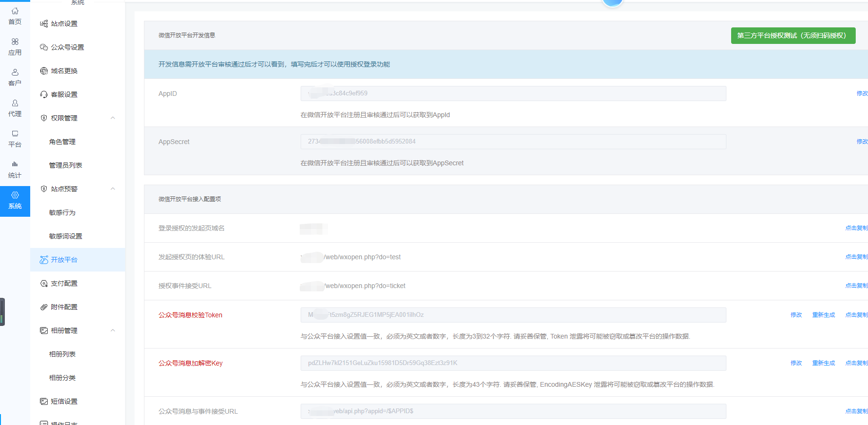Open 管理员列表 menu item
The width and height of the screenshot is (868, 425).
pos(66,165)
